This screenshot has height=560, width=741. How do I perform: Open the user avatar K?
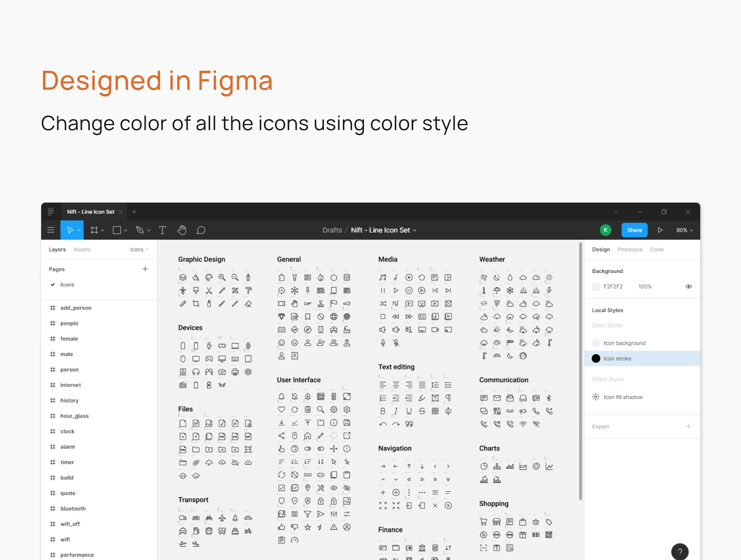tap(606, 230)
